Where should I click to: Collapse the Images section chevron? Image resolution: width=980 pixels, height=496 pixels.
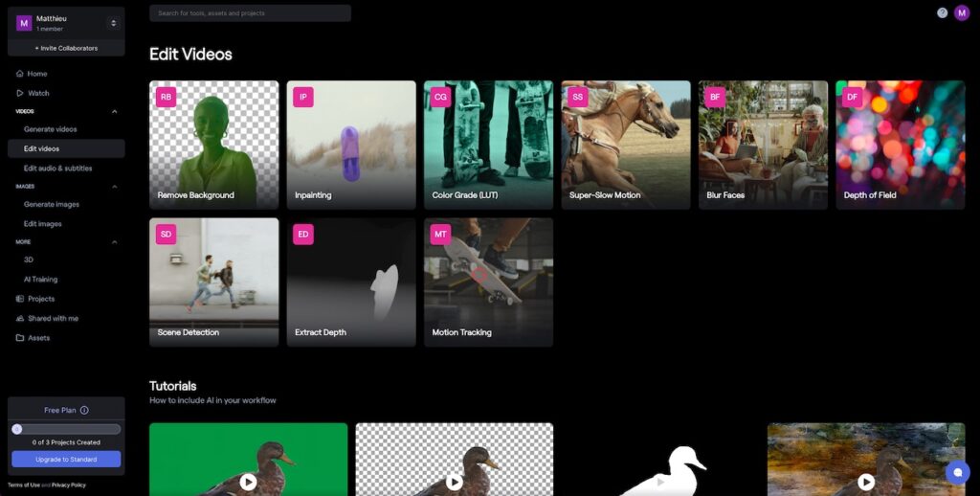[x=115, y=186]
